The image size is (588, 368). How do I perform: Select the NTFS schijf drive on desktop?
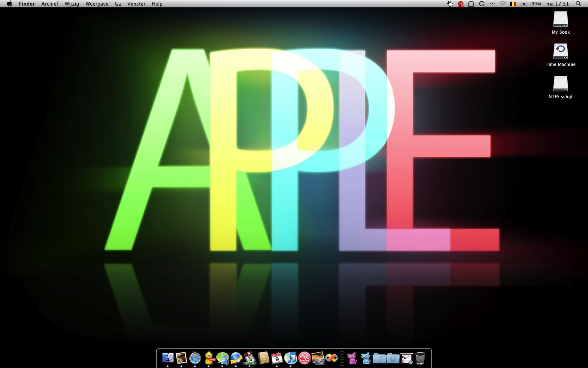point(561,84)
